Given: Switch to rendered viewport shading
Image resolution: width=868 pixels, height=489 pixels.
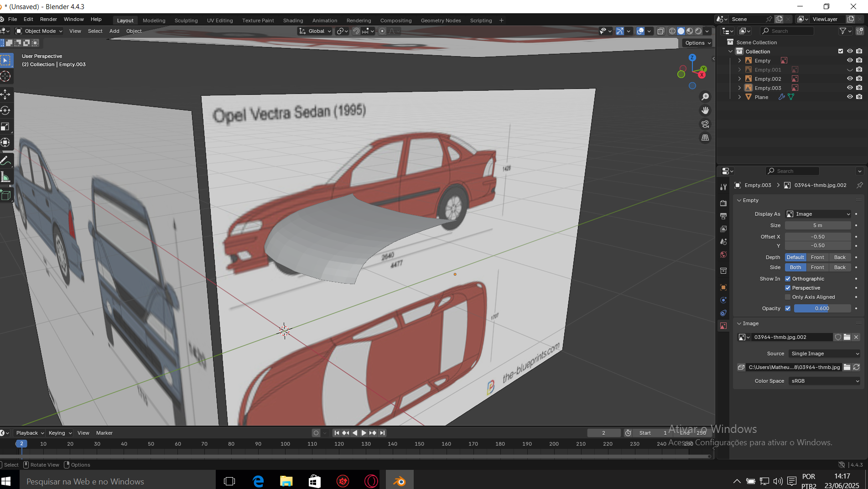Looking at the screenshot, I should (x=698, y=31).
